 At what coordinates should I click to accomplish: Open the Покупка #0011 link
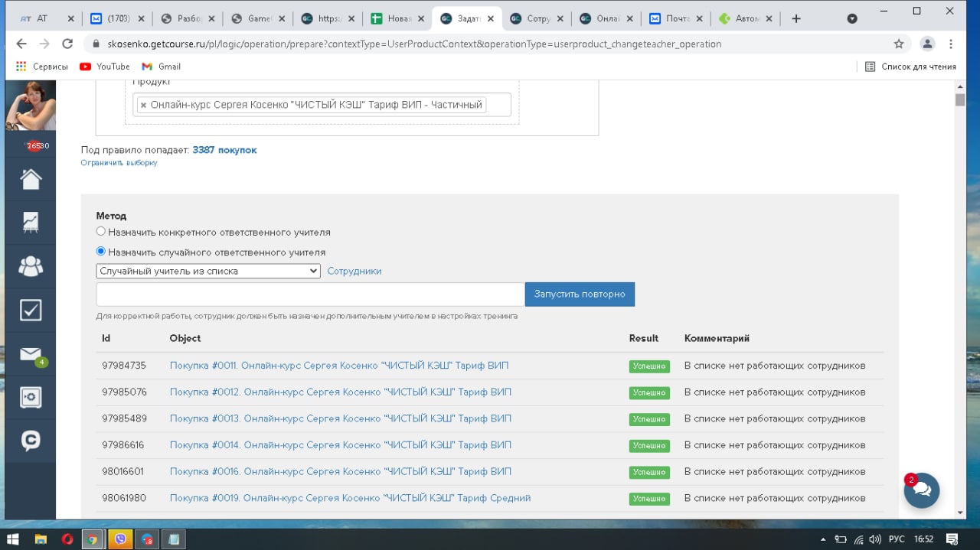tap(339, 366)
